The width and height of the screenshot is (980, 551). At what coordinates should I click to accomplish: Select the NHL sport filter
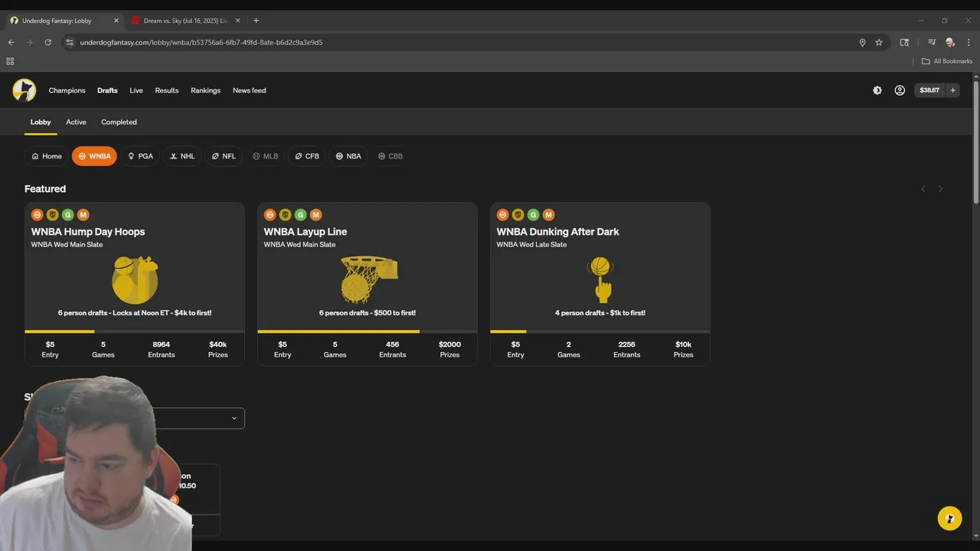click(182, 156)
